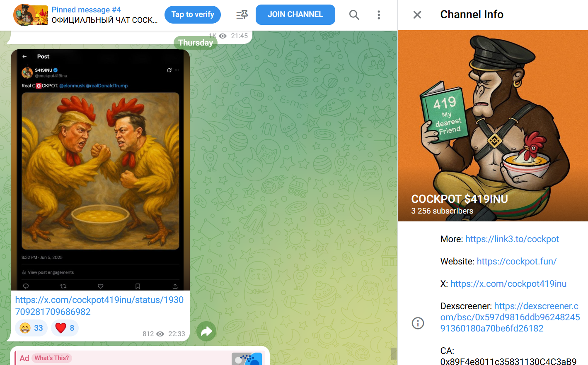The image size is (588, 365).
Task: Open the roosters tweet screenshot image
Action: [x=100, y=170]
